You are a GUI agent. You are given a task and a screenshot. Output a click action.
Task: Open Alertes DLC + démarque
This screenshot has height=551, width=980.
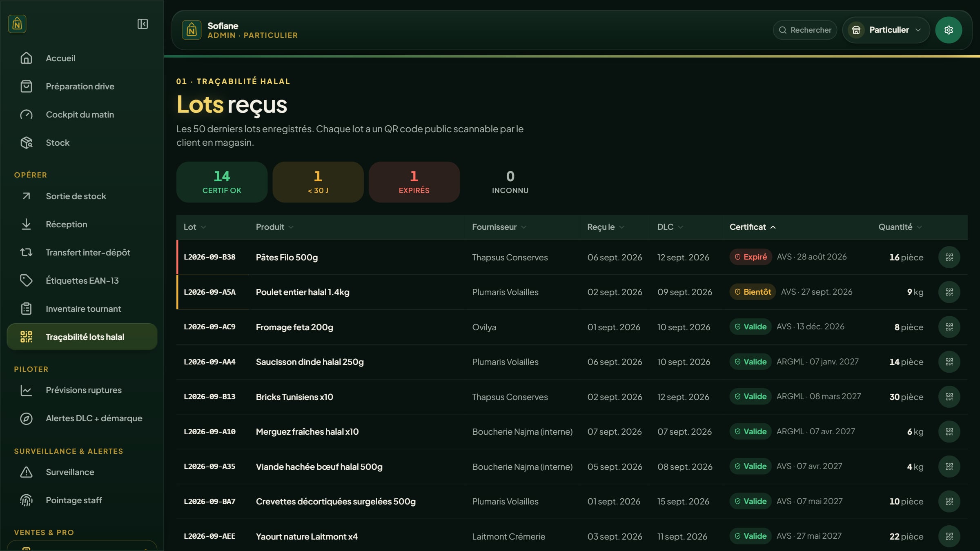click(x=82, y=418)
